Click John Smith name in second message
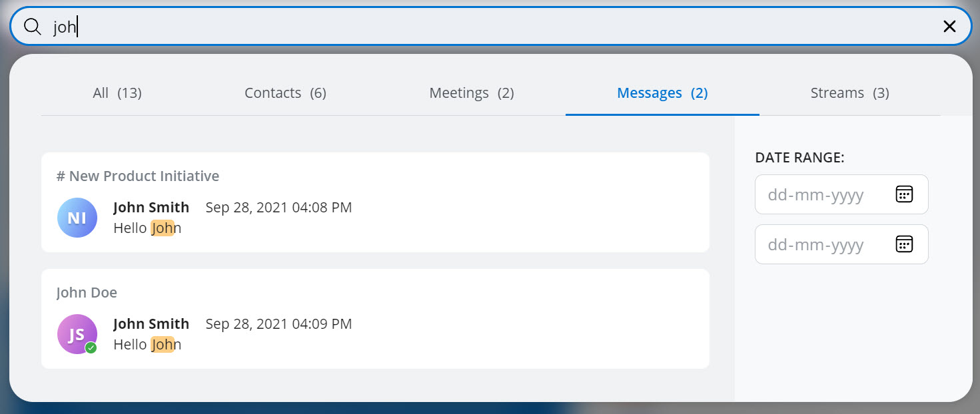 coord(151,324)
